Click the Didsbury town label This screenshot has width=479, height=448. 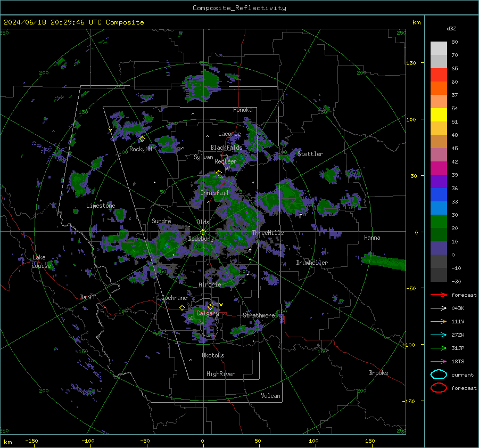(201, 239)
